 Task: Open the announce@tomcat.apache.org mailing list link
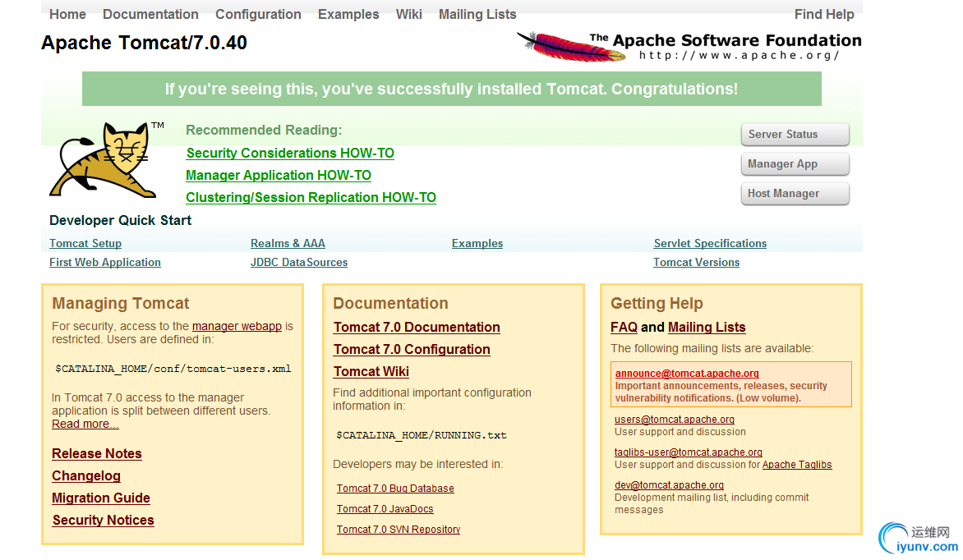pyautogui.click(x=687, y=374)
